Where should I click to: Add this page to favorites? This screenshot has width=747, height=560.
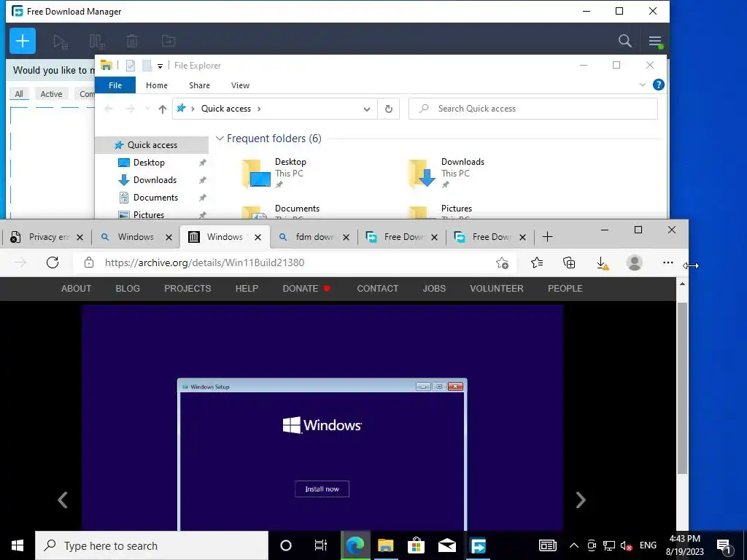[502, 262]
